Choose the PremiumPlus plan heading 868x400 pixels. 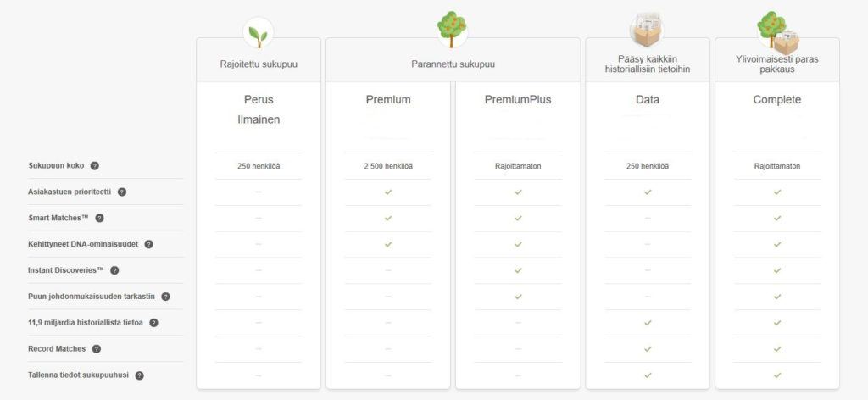[x=518, y=100]
